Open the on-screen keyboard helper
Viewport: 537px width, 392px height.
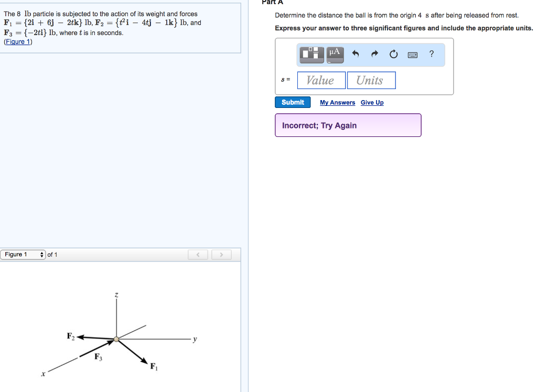point(412,54)
